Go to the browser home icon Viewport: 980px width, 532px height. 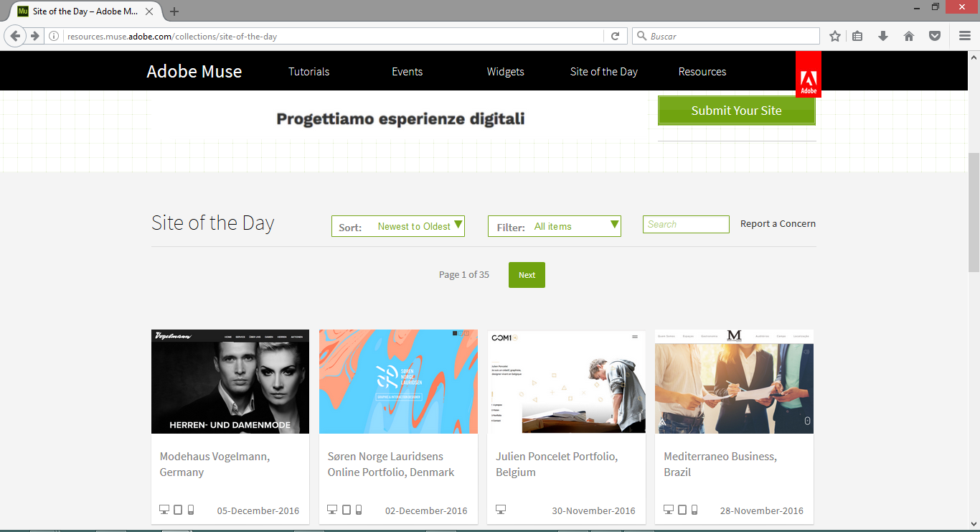[x=909, y=36]
